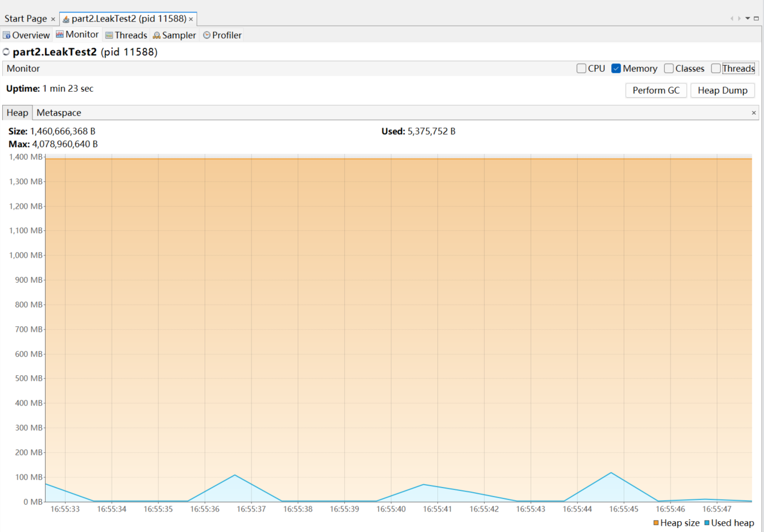Select the Start Page tab

click(26, 19)
